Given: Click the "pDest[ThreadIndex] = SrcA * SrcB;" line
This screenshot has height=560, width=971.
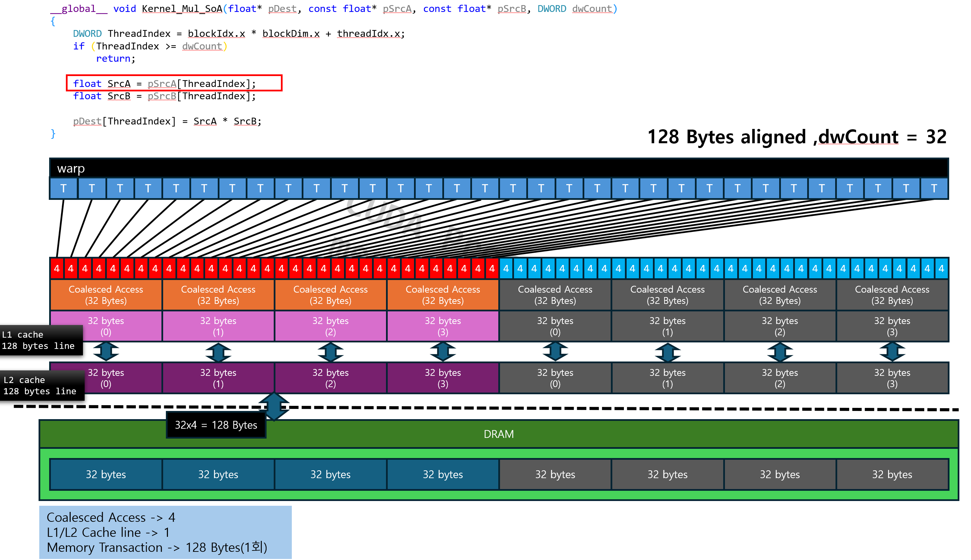Looking at the screenshot, I should click(x=168, y=121).
